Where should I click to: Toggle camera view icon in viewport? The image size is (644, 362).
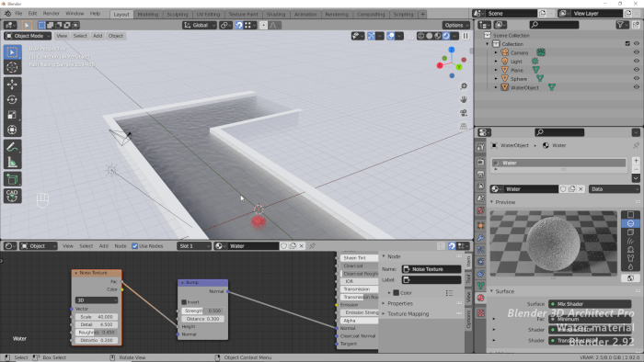pyautogui.click(x=464, y=113)
